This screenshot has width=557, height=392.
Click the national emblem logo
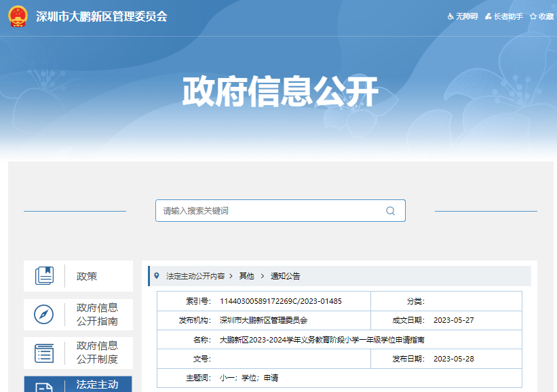(18, 16)
